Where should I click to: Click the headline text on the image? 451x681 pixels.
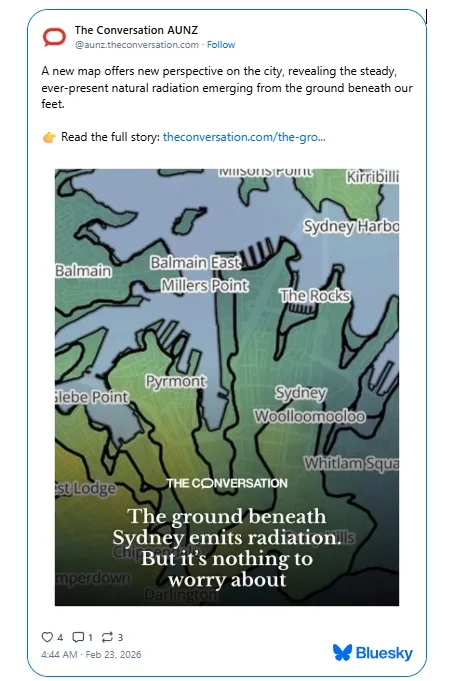[227, 548]
